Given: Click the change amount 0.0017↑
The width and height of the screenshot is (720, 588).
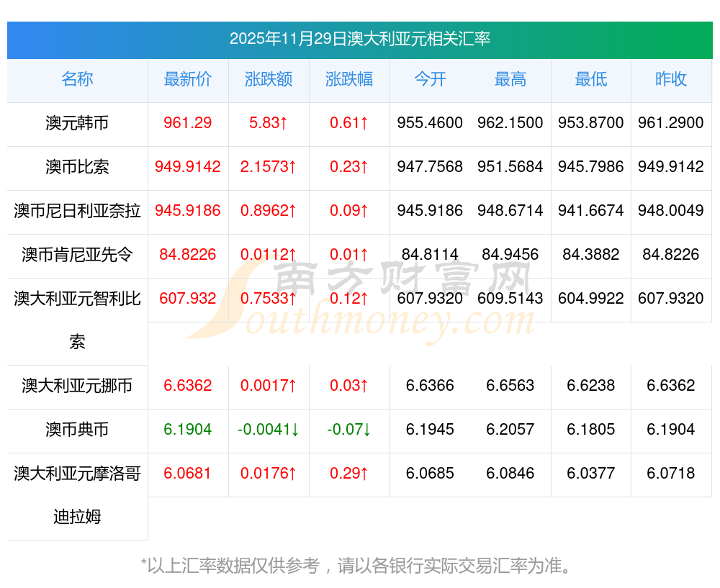Looking at the screenshot, I should pyautogui.click(x=269, y=386).
